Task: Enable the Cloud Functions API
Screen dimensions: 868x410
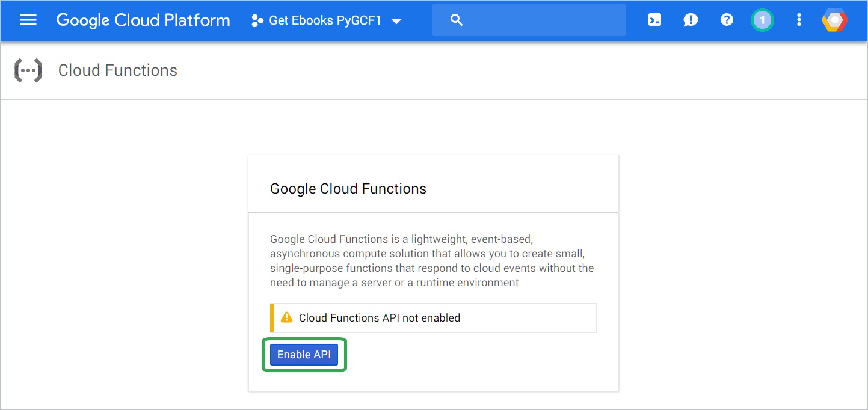Action: tap(304, 355)
